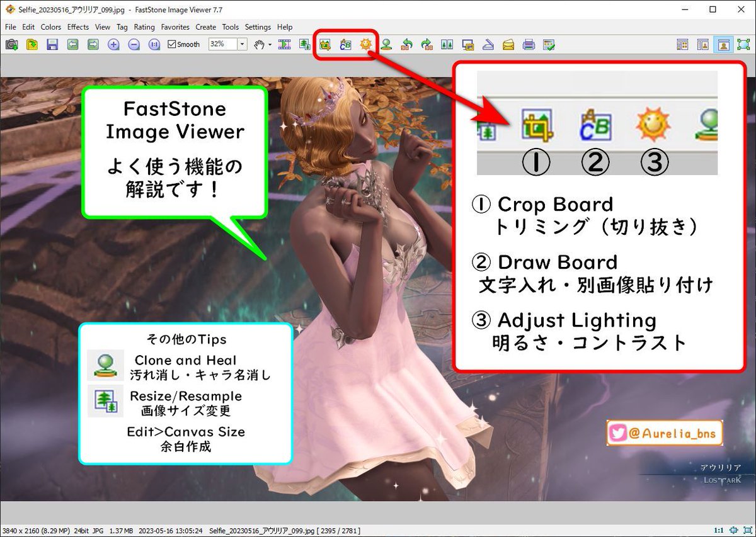This screenshot has height=537, width=756.
Task: Open the Tools menu
Action: click(x=231, y=27)
